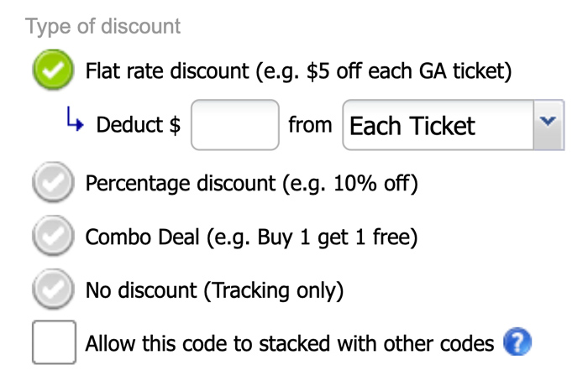Click the "Type of discount" heading

pyautogui.click(x=103, y=26)
